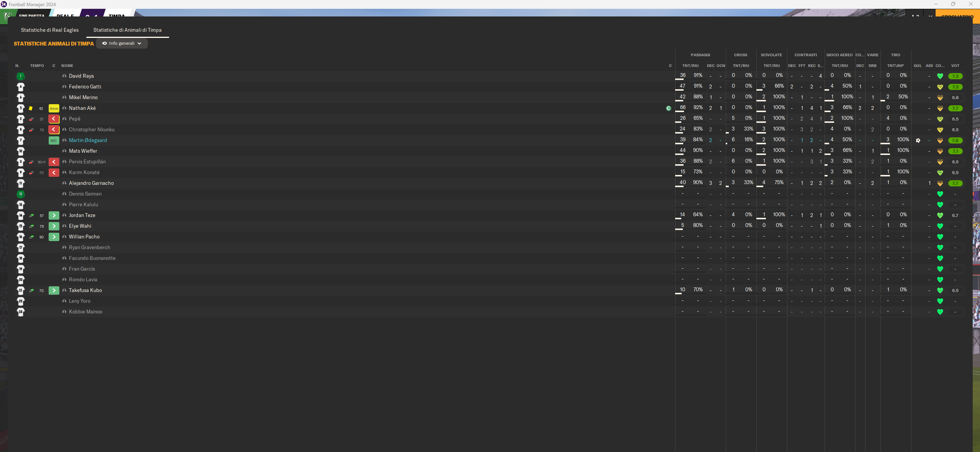The height and width of the screenshot is (452, 980).
Task: Sort players by NOME column header
Action: 67,65
